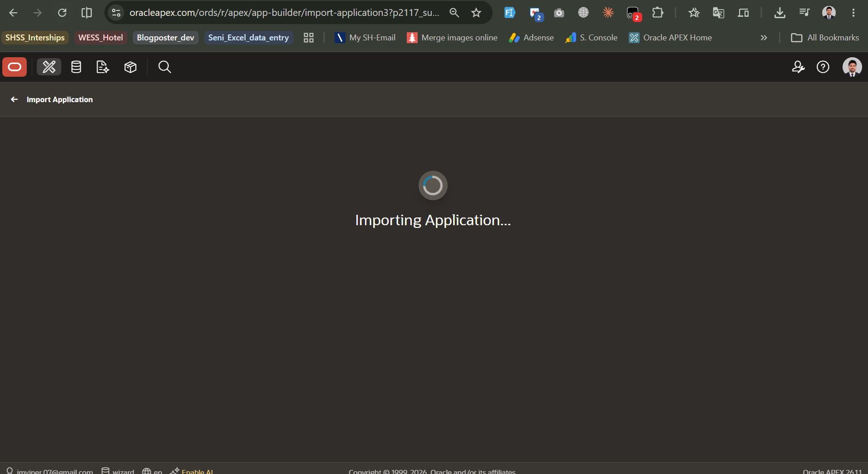
Task: Open the Chrome profile avatar
Action: (x=829, y=13)
